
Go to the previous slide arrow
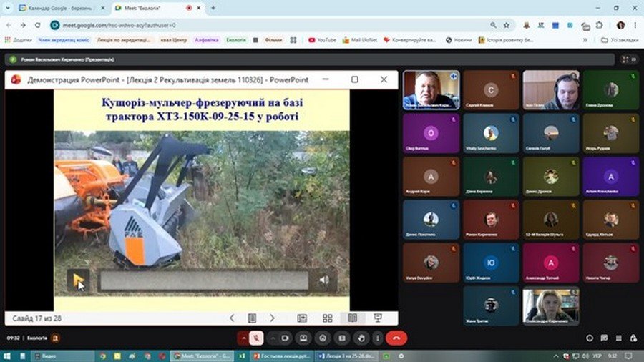[232, 318]
